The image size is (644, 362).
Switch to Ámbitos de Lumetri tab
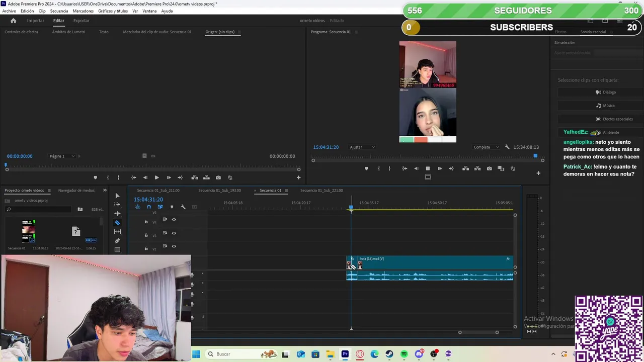point(68,32)
